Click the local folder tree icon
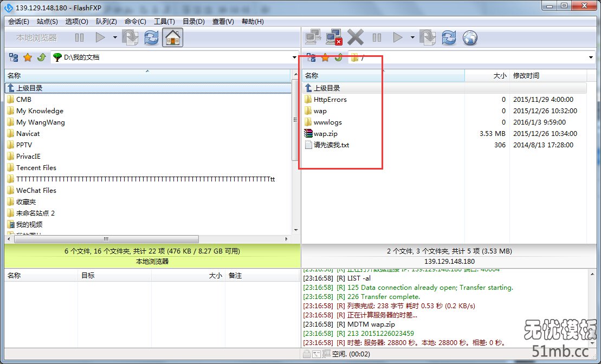Screen dimensions: 601x364 pos(14,57)
